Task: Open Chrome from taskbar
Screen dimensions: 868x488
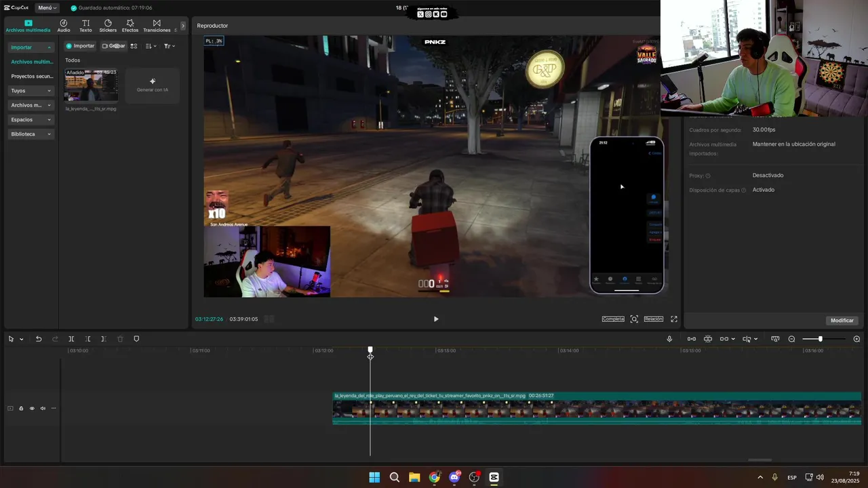Action: (x=435, y=477)
